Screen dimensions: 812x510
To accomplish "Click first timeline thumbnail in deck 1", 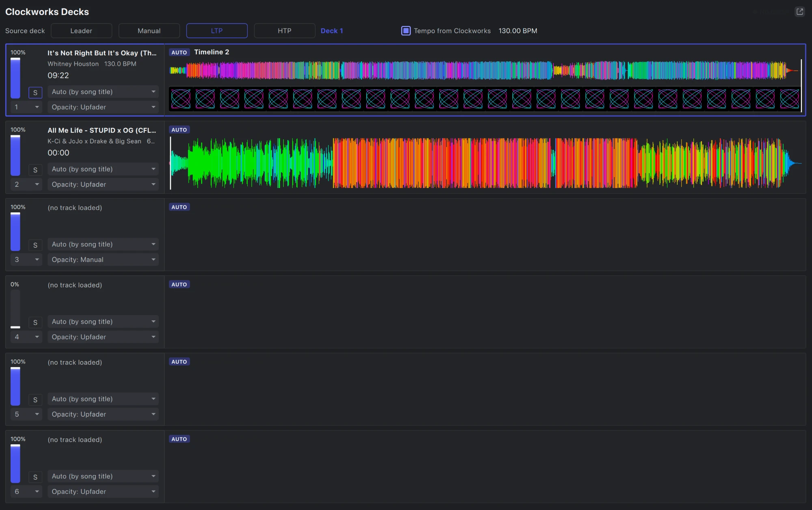I will pyautogui.click(x=181, y=99).
